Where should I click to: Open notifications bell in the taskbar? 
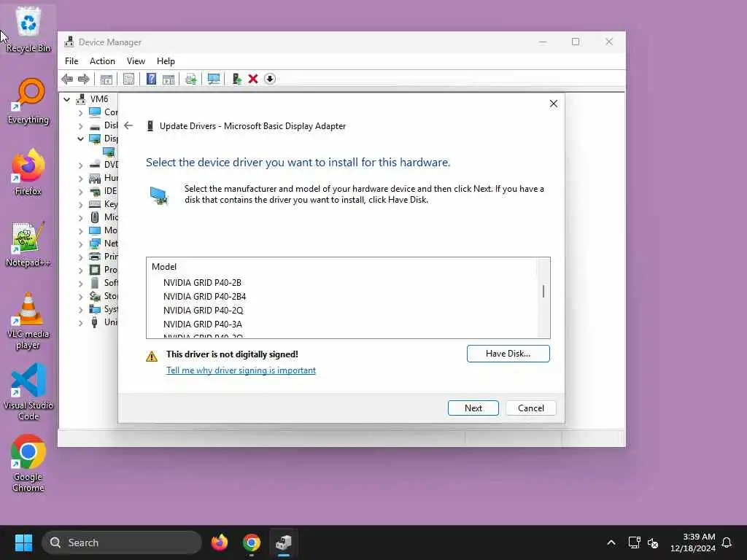727,542
